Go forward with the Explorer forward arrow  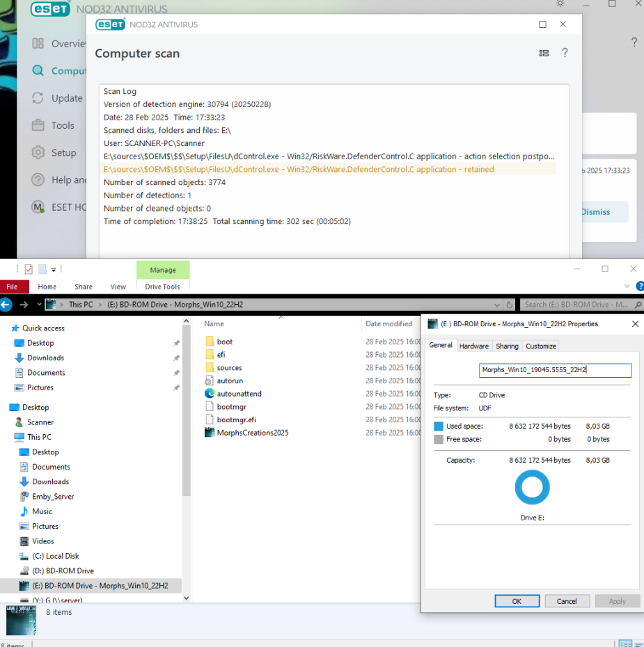pyautogui.click(x=24, y=305)
